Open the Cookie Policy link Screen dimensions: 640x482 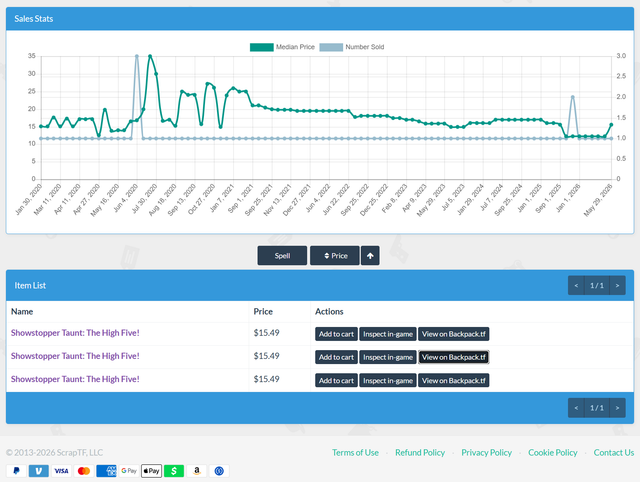point(553,452)
